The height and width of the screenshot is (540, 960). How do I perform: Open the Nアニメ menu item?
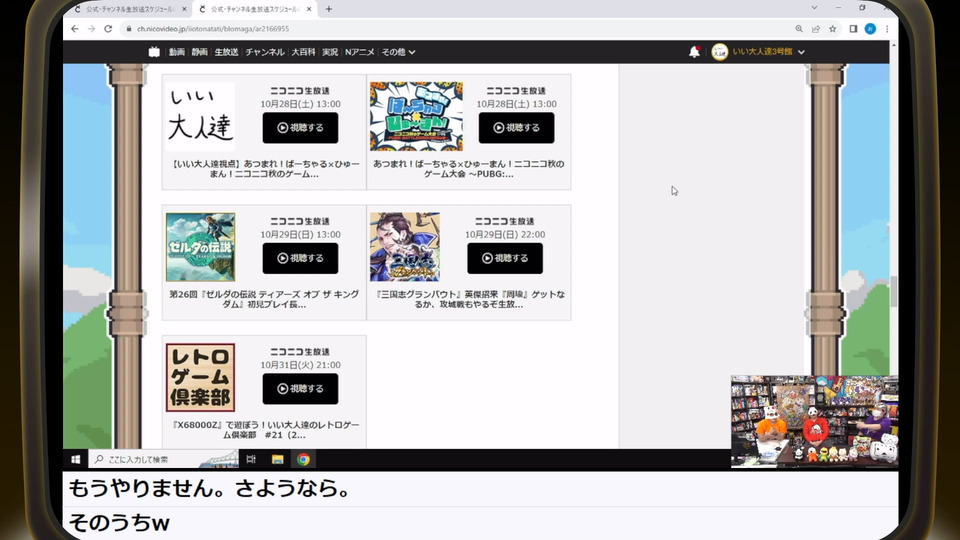pyautogui.click(x=359, y=52)
